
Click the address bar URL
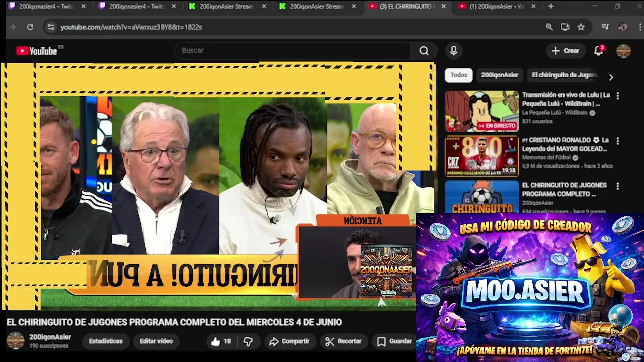click(131, 27)
